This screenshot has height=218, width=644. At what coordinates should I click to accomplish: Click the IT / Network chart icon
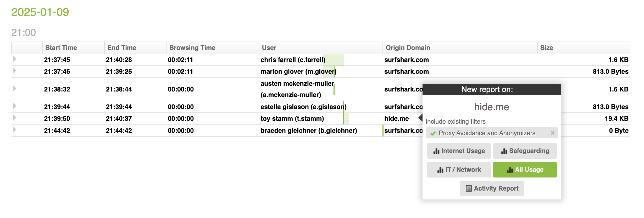[440, 170]
